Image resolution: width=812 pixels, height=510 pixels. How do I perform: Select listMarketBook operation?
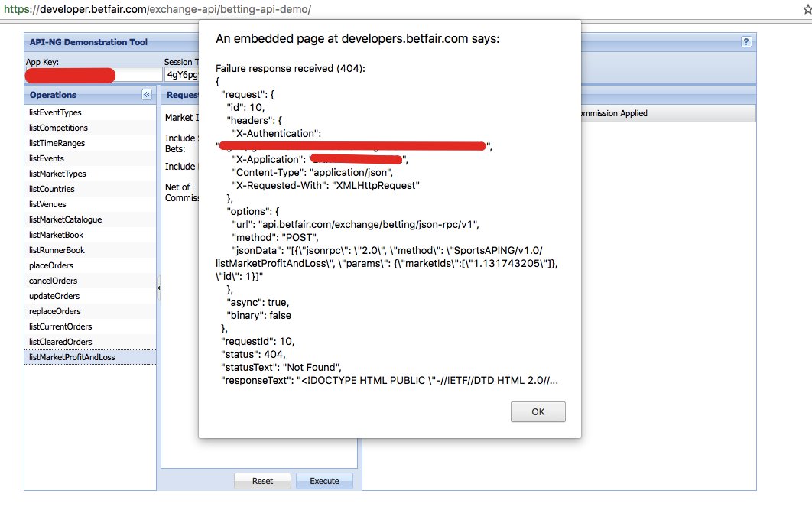point(90,235)
